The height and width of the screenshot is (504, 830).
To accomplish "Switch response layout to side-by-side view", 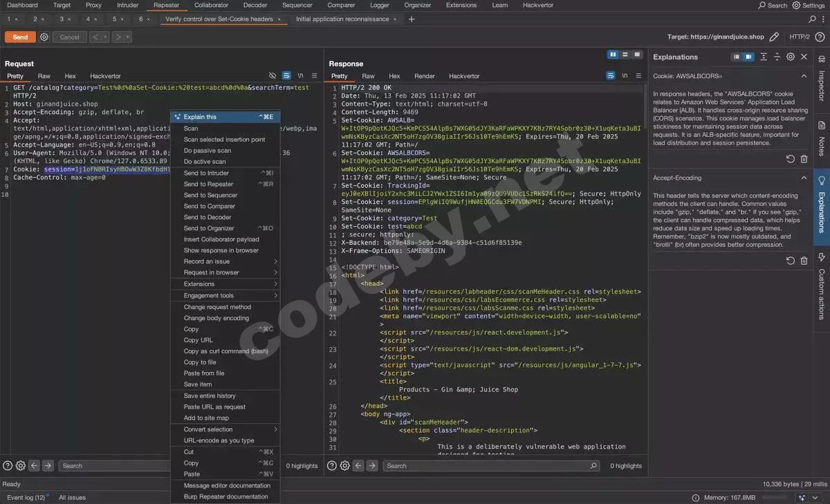I will 613,55.
